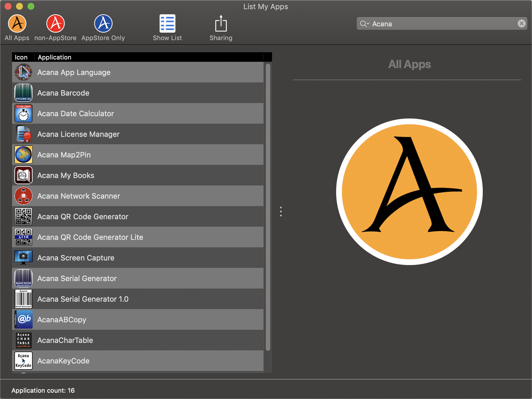The image size is (532, 399).
Task: Select Acana QR Code Generator Lite text
Action: [x=90, y=237]
